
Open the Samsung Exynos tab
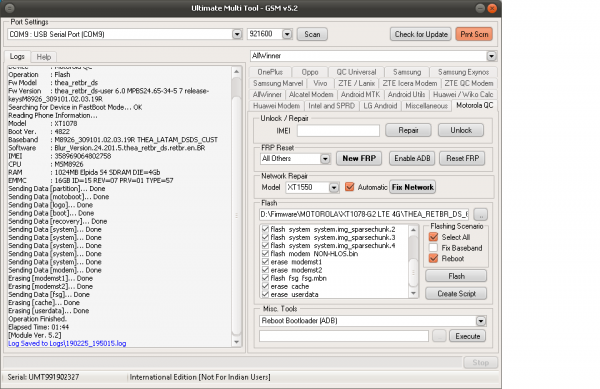coord(463,72)
